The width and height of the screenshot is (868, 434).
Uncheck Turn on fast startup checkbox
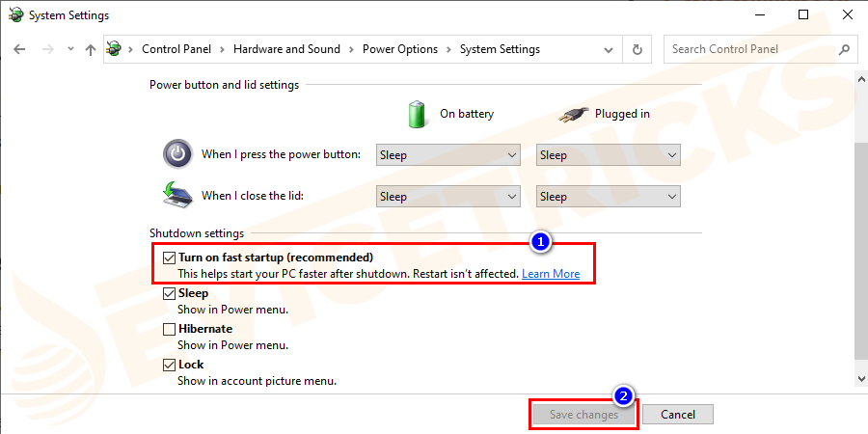coord(170,258)
